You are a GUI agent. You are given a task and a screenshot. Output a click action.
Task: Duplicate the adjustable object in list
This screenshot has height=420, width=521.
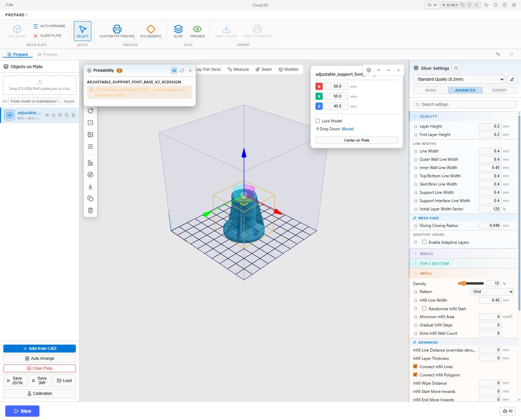pyautogui.click(x=67, y=115)
